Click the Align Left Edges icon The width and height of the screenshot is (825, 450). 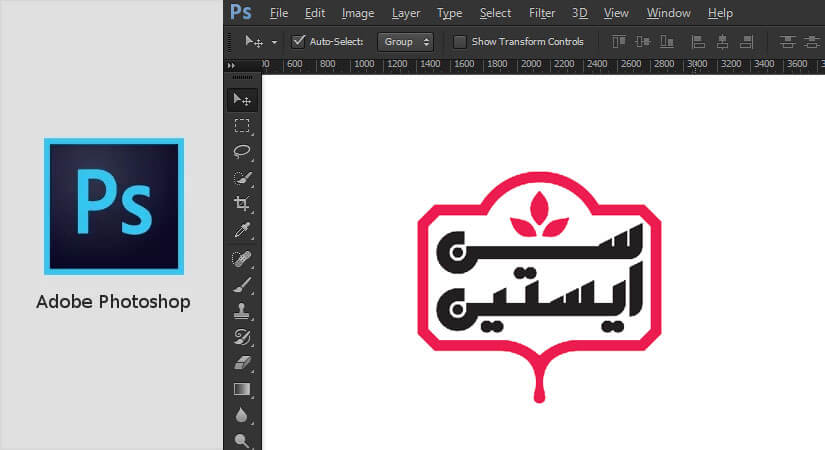[x=698, y=42]
